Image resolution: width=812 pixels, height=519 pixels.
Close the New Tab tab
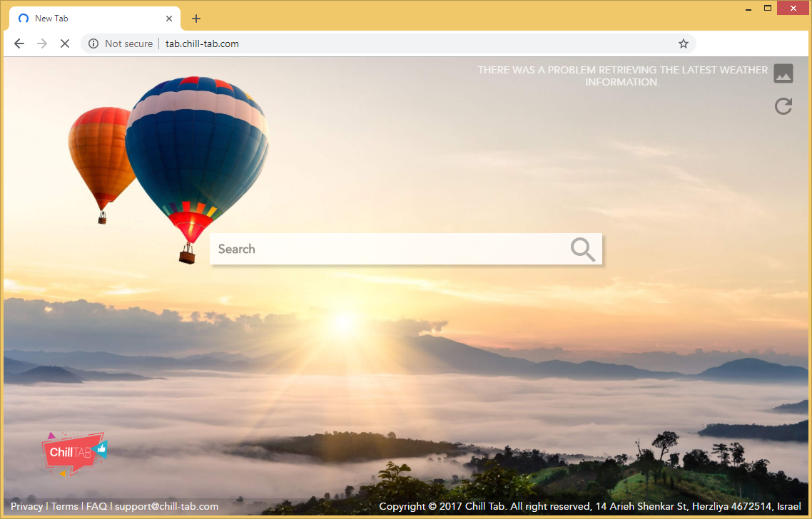tap(169, 19)
